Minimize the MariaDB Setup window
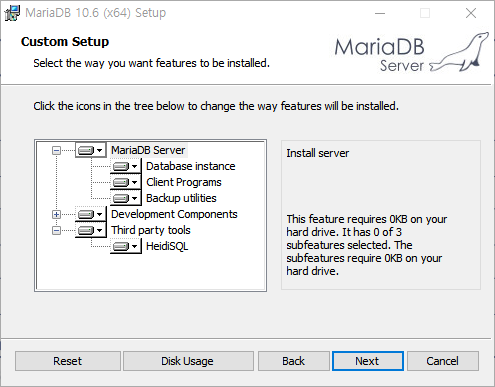 click(380, 13)
